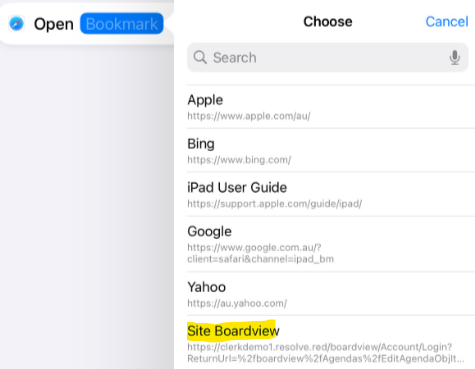Click the au.yahoo.com URL text
The height and width of the screenshot is (369, 475).
click(x=237, y=303)
